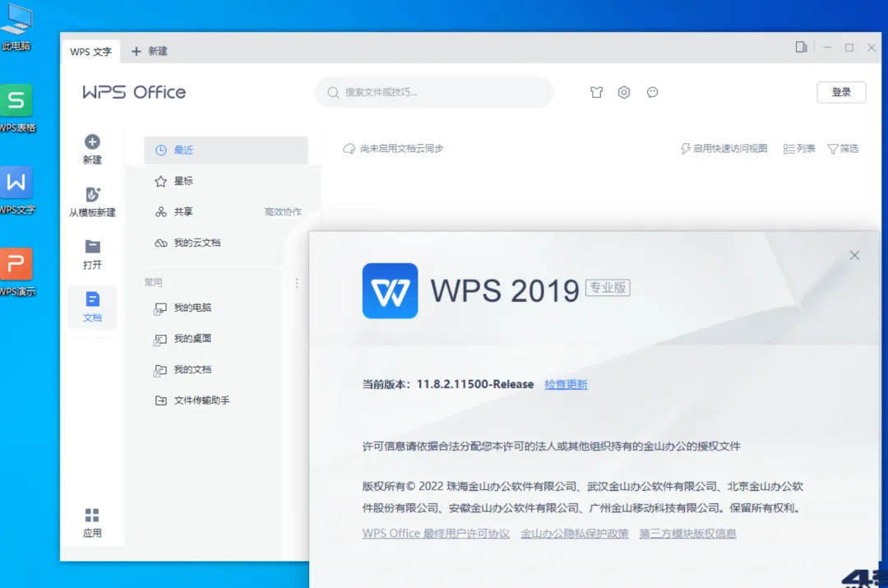888x588 pixels.
Task: Click the search files input field
Action: pyautogui.click(x=434, y=92)
